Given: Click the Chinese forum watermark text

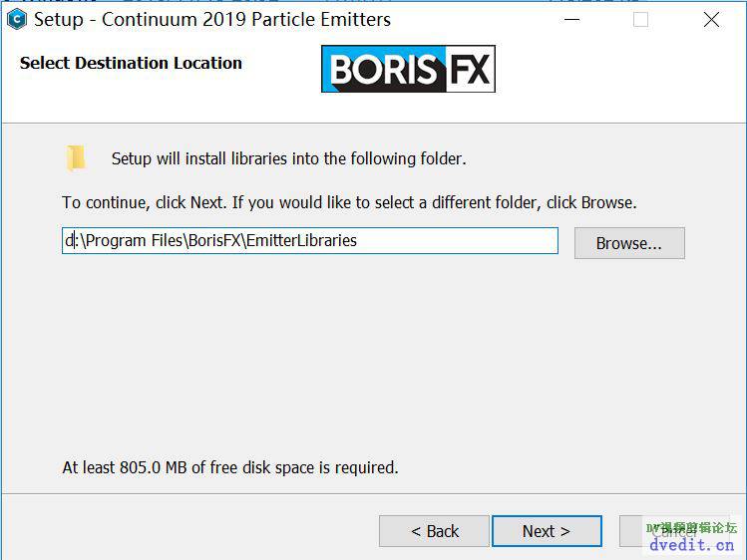Looking at the screenshot, I should tap(691, 528).
